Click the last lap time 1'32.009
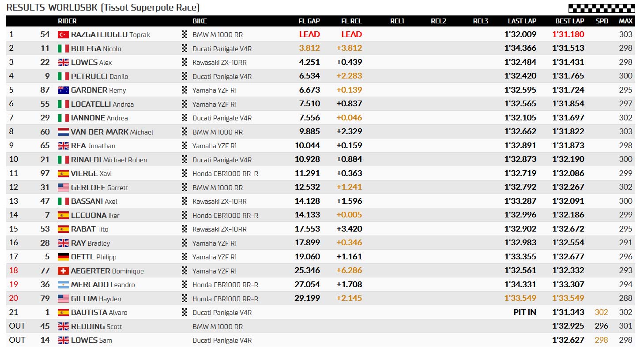The width and height of the screenshot is (644, 348). pyautogui.click(x=520, y=34)
